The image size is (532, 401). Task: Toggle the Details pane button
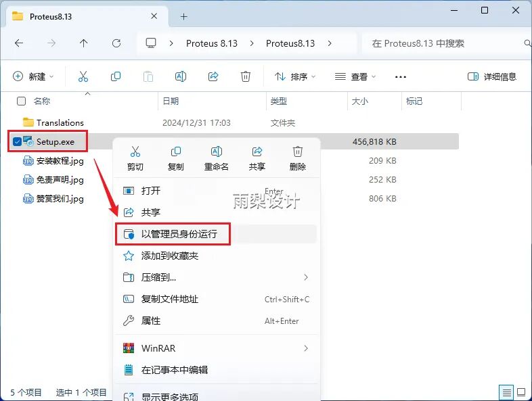coord(492,76)
